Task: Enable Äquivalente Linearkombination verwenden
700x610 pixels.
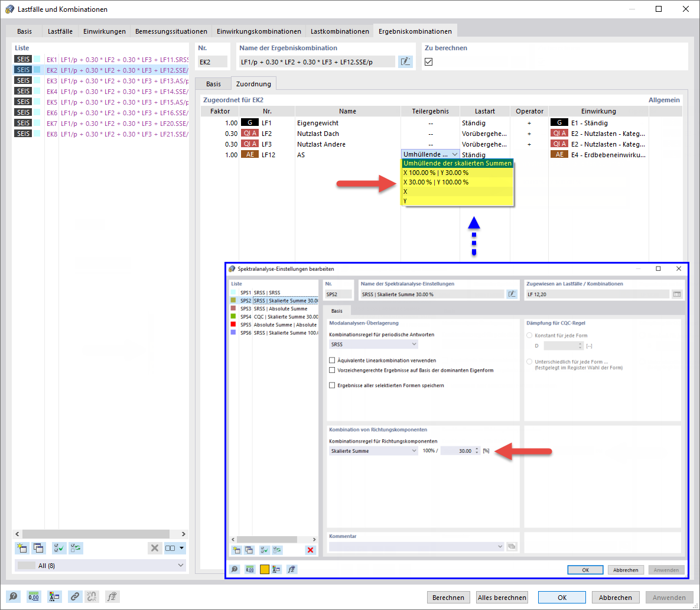Action: click(x=332, y=360)
